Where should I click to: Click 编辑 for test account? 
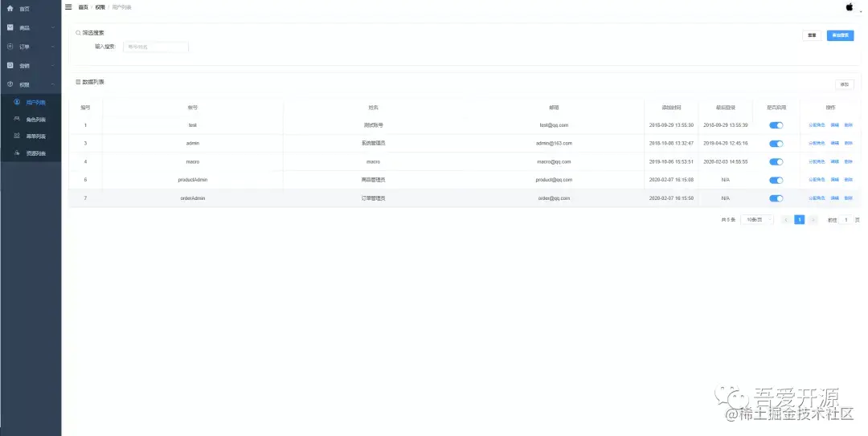coord(835,125)
